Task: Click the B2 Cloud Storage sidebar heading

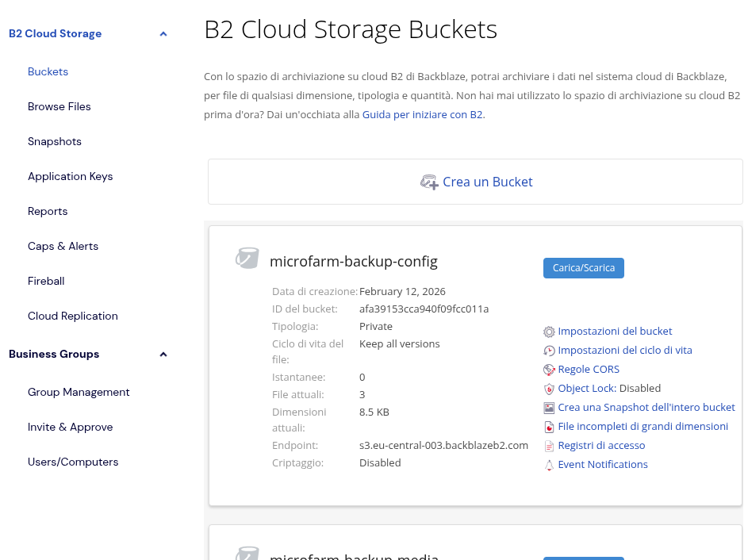Action: pyautogui.click(x=56, y=33)
